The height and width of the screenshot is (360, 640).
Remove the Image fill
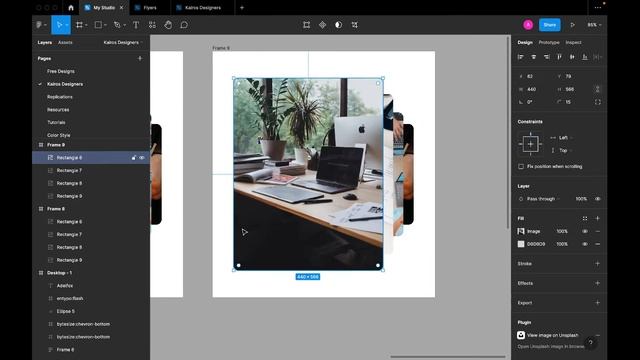pos(598,231)
